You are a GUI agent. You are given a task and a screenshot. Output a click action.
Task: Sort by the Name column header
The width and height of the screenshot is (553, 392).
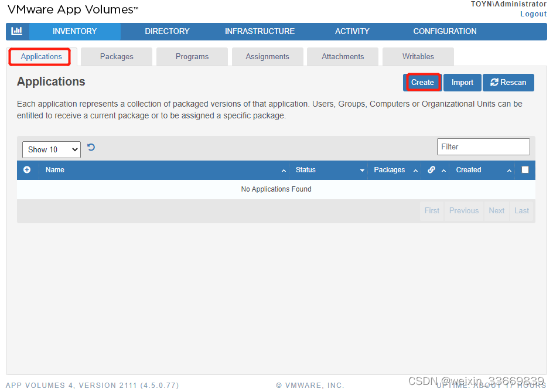tap(164, 170)
